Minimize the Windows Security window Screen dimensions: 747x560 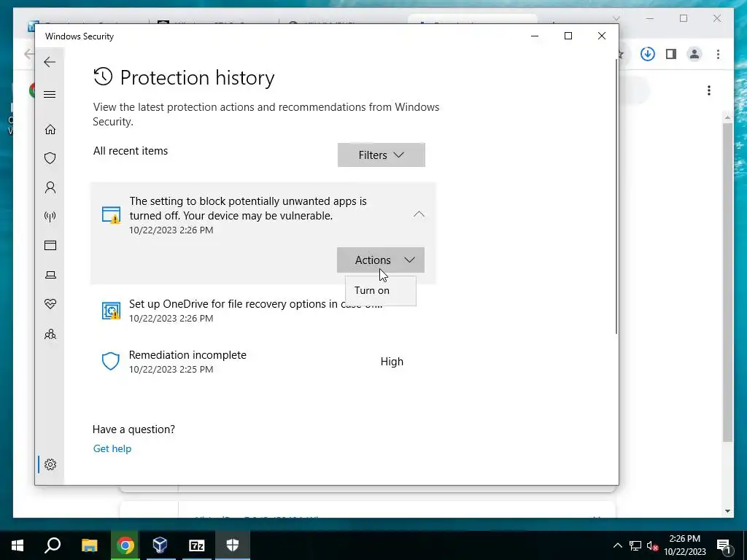point(535,36)
